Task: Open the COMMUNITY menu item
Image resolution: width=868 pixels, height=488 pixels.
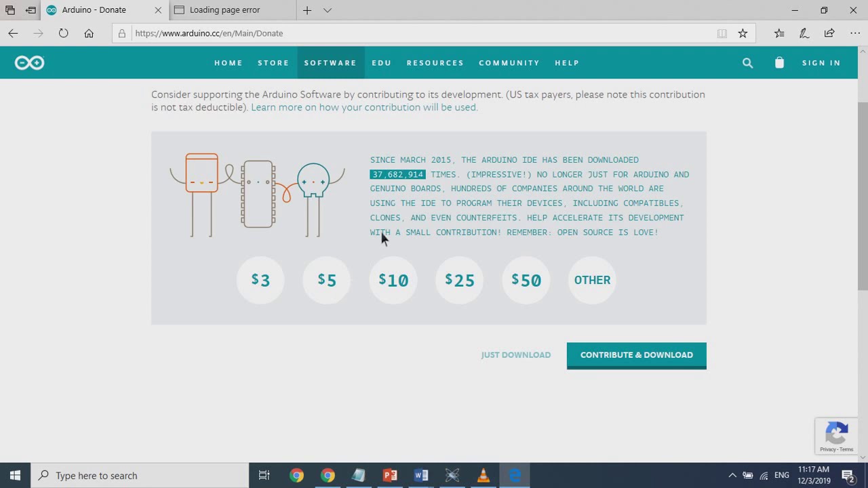Action: point(509,63)
